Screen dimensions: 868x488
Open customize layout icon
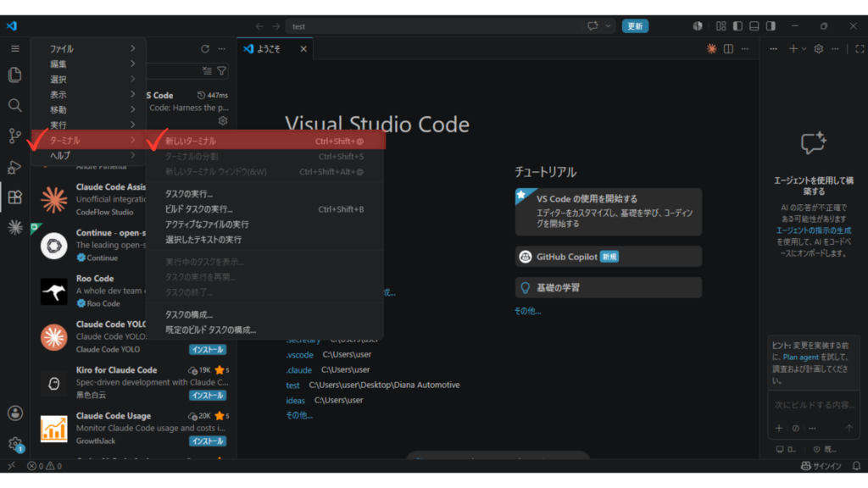tap(721, 26)
